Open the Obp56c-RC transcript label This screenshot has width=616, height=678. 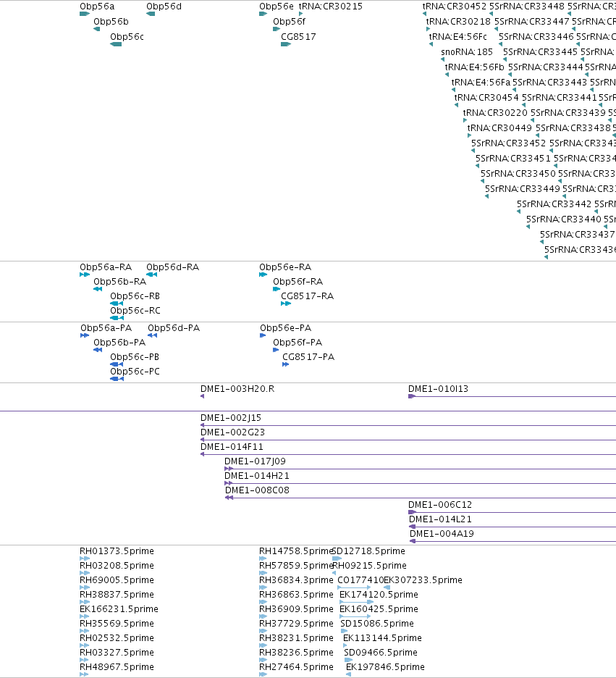(135, 311)
